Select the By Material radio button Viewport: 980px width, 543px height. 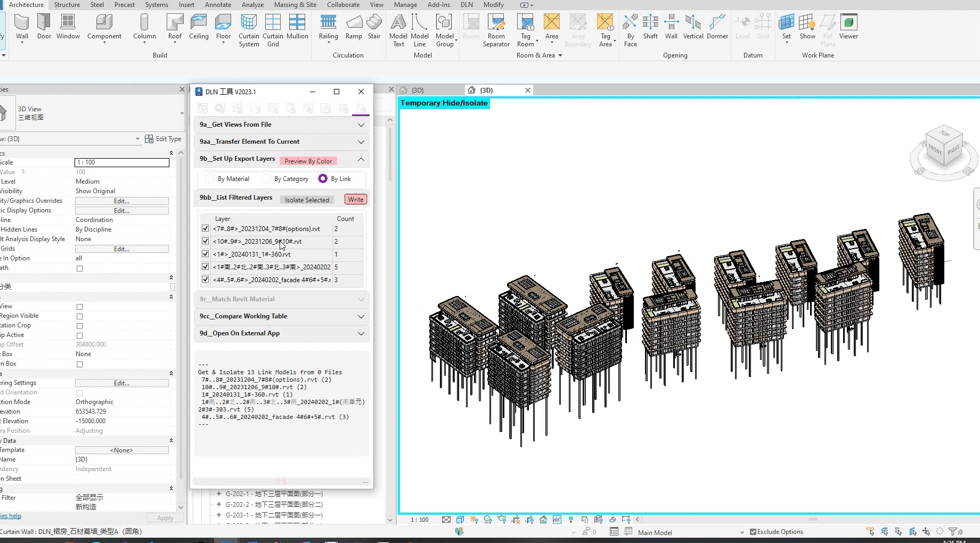210,179
